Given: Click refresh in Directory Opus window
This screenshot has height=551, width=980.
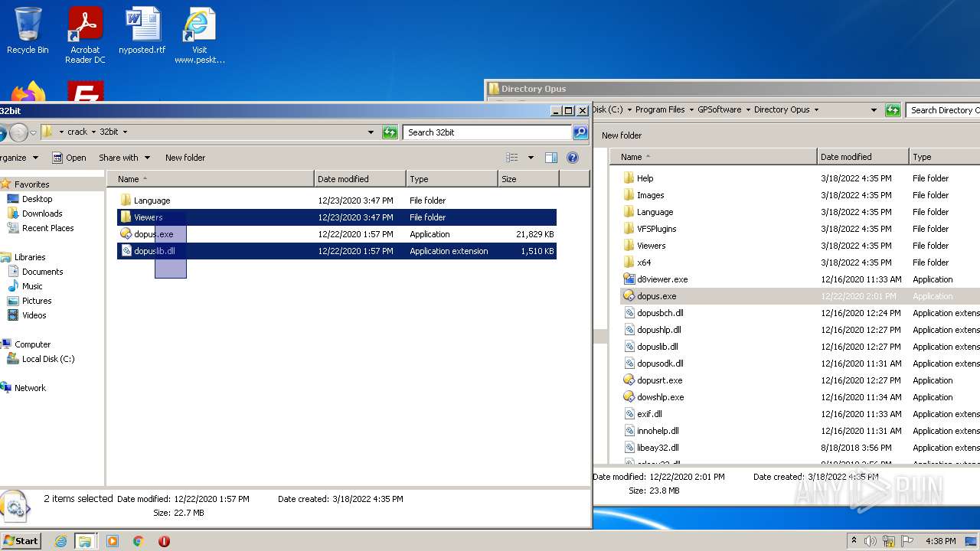Looking at the screenshot, I should (x=893, y=110).
